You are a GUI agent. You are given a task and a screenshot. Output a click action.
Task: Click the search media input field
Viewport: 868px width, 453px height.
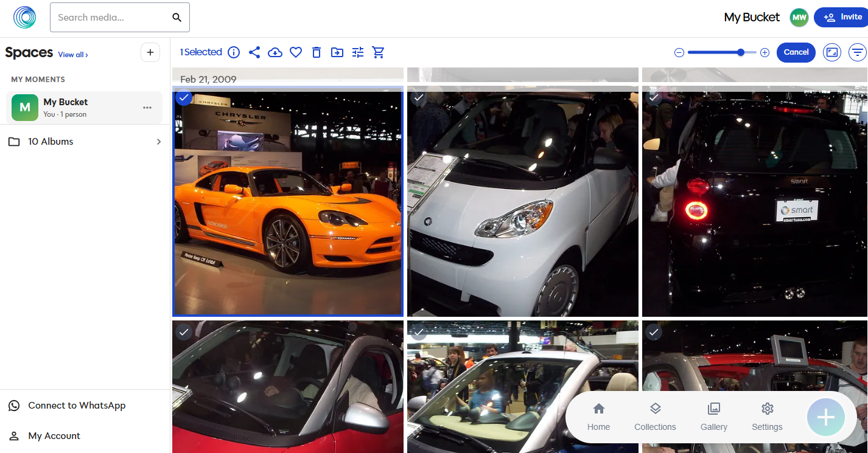click(110, 17)
